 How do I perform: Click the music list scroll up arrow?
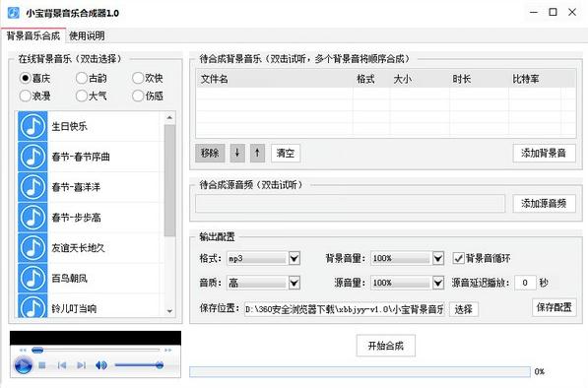169,117
